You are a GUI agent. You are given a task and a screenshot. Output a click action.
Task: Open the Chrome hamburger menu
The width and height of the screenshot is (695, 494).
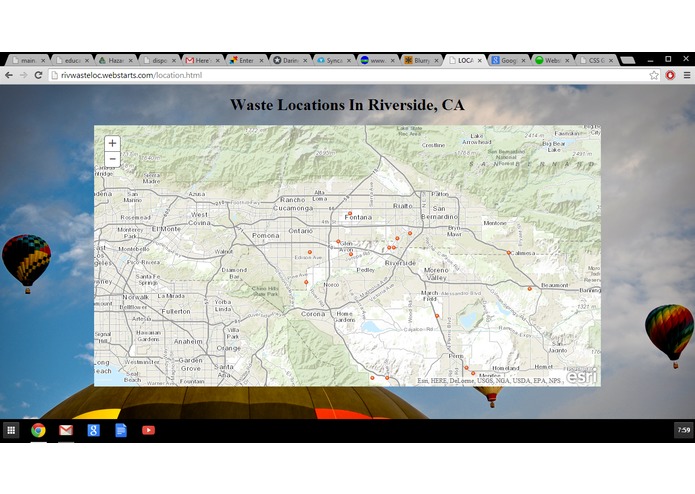click(687, 75)
